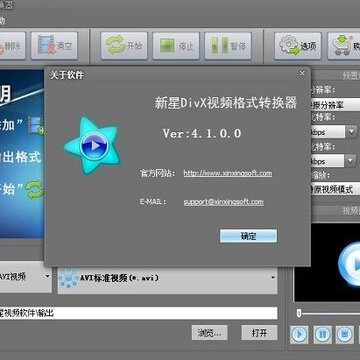
Task: Open the first kbps bitrate dropdown
Action: click(351, 132)
